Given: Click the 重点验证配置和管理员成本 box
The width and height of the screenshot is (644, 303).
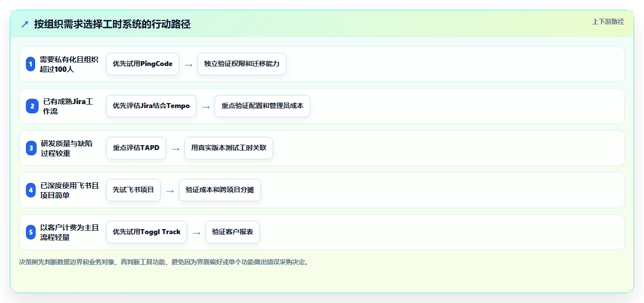Looking at the screenshot, I should [262, 106].
